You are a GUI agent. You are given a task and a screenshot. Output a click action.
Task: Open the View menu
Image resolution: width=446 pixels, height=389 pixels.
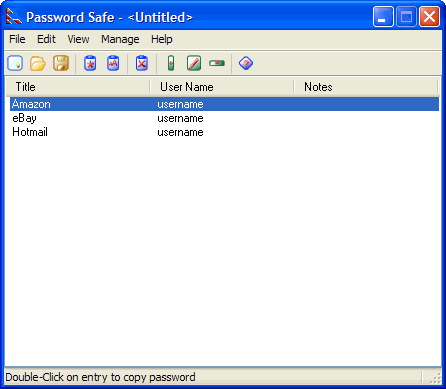point(78,39)
